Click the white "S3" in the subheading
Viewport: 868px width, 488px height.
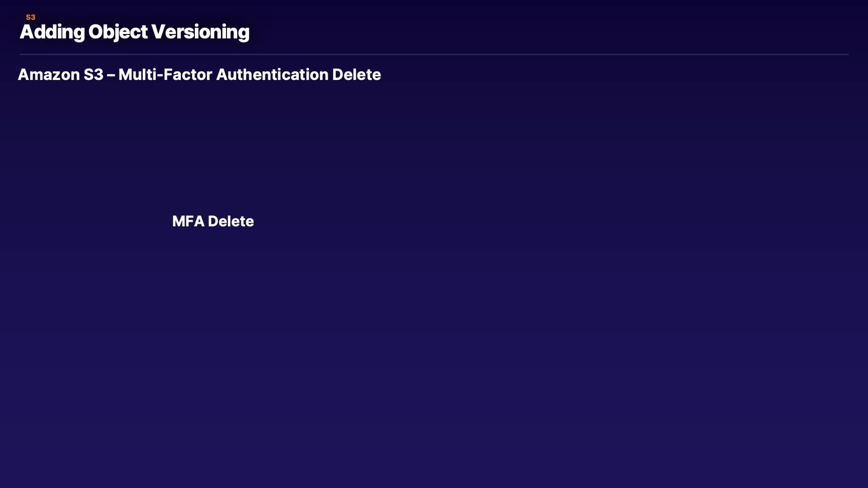click(x=93, y=75)
